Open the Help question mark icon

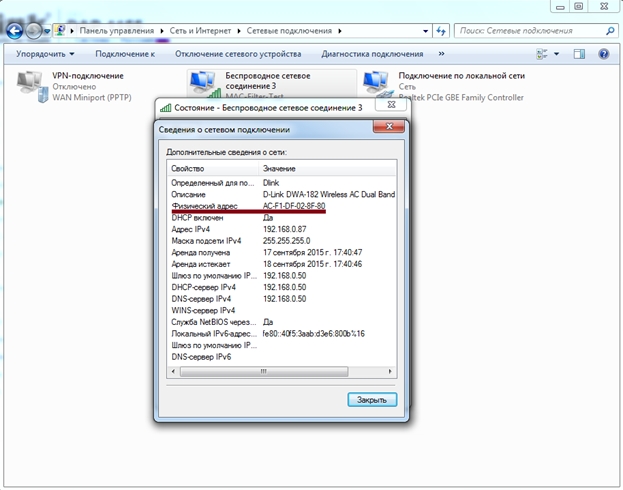[x=605, y=54]
